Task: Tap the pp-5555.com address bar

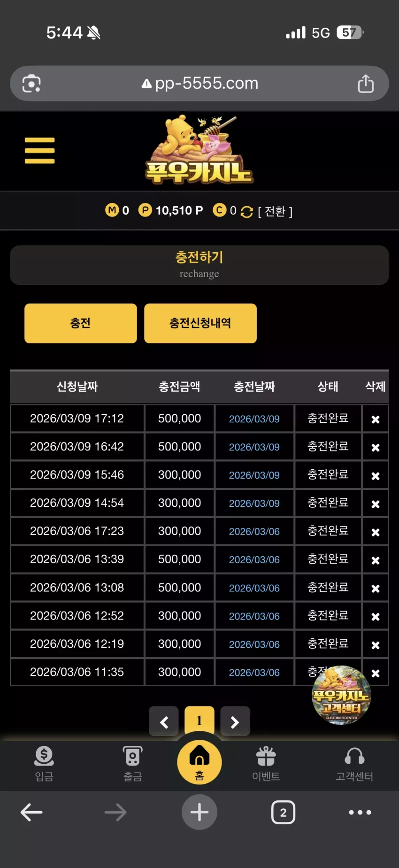Action: (x=199, y=84)
